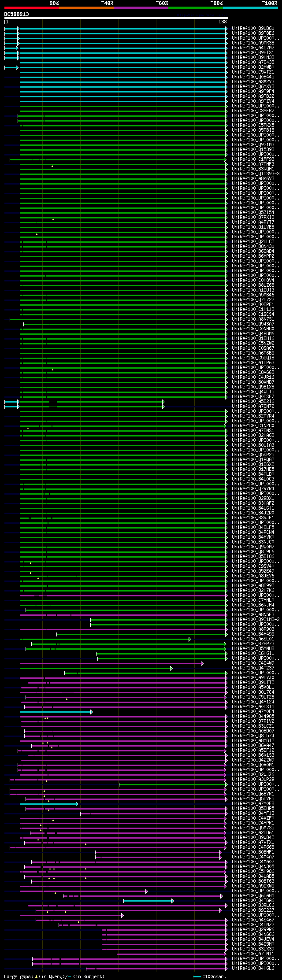282x980 pixels.
Task: Select hit label UniRef100_B6HPP2
Action: point(253,256)
